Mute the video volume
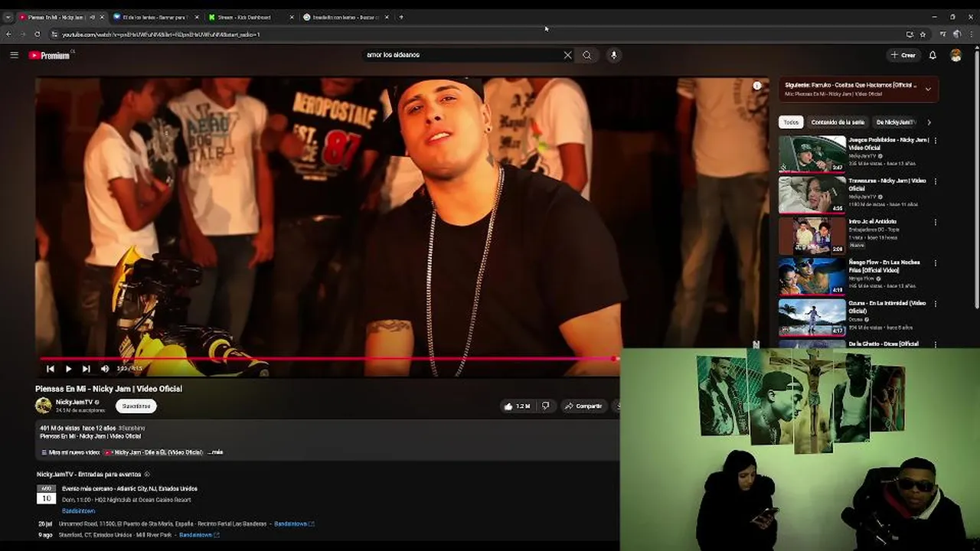Screen dimensions: 980x551 105,369
